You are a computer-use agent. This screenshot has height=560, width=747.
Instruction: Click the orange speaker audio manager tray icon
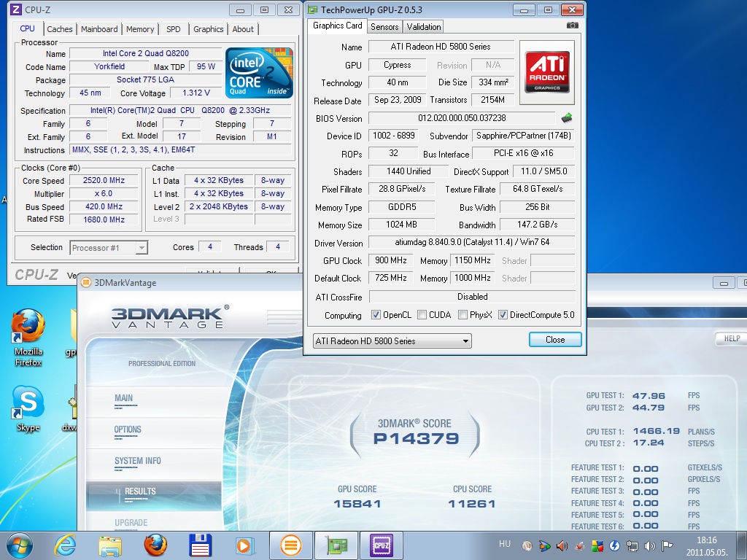562,545
